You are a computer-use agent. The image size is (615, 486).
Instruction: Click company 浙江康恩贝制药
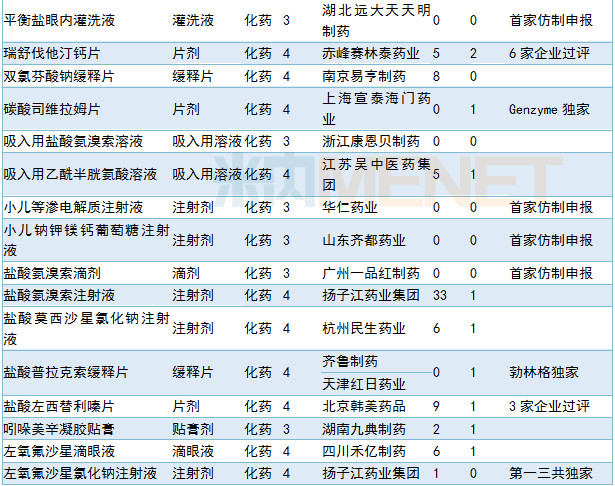pyautogui.click(x=371, y=141)
